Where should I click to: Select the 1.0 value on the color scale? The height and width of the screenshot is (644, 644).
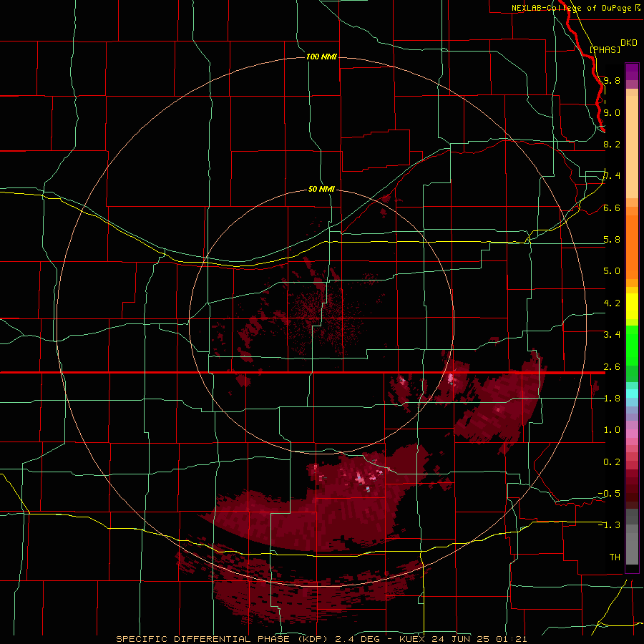pyautogui.click(x=612, y=430)
